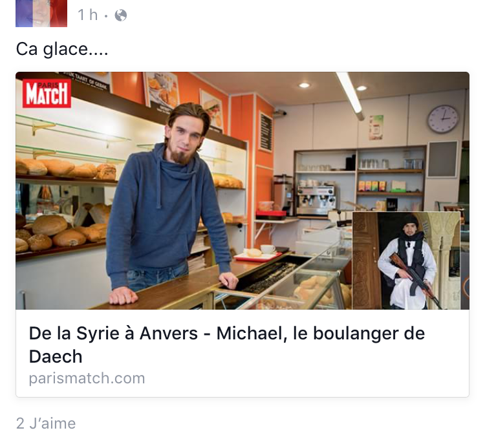Click the public globe privacy icon

(121, 15)
